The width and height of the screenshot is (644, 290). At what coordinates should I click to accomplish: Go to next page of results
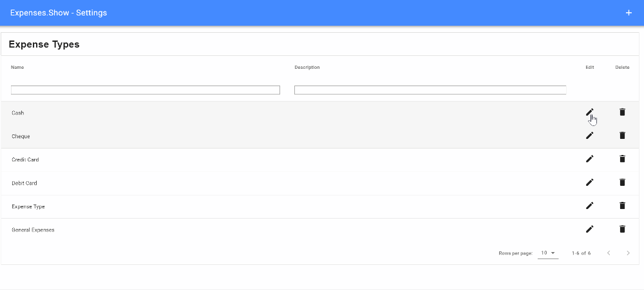coord(628,253)
